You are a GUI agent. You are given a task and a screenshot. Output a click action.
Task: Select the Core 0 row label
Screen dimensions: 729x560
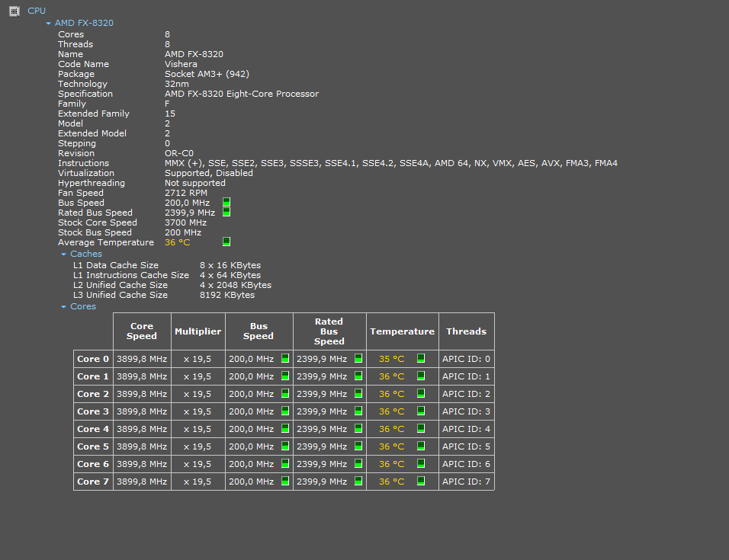tap(93, 359)
